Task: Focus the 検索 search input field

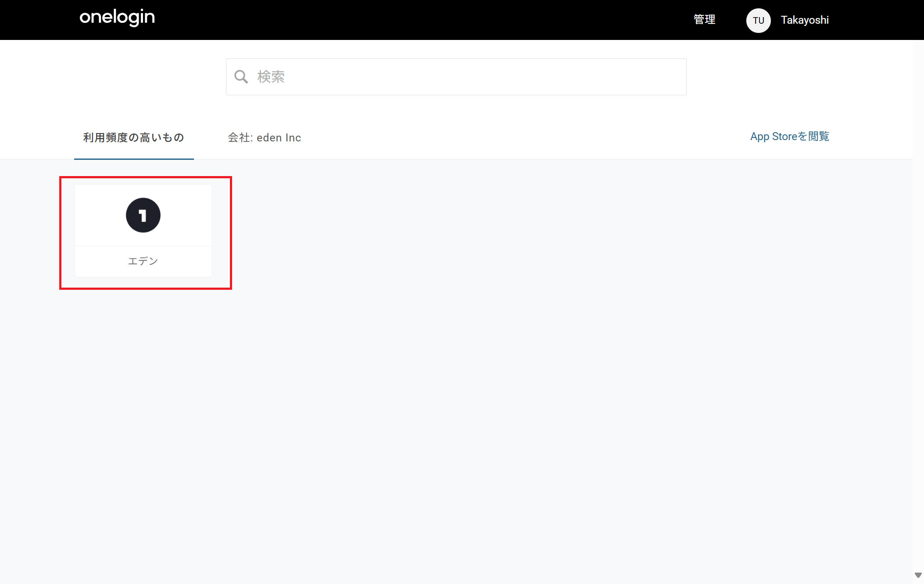Action: [456, 77]
